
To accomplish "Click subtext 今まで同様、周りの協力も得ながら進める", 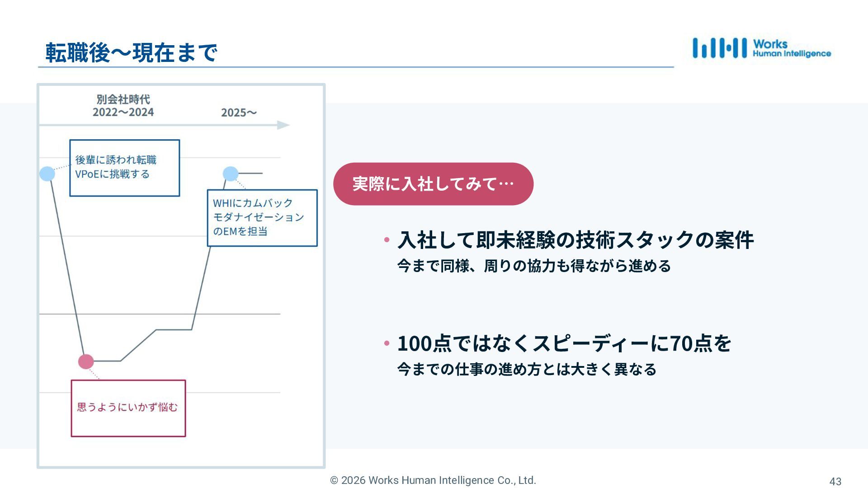I will pyautogui.click(x=534, y=266).
